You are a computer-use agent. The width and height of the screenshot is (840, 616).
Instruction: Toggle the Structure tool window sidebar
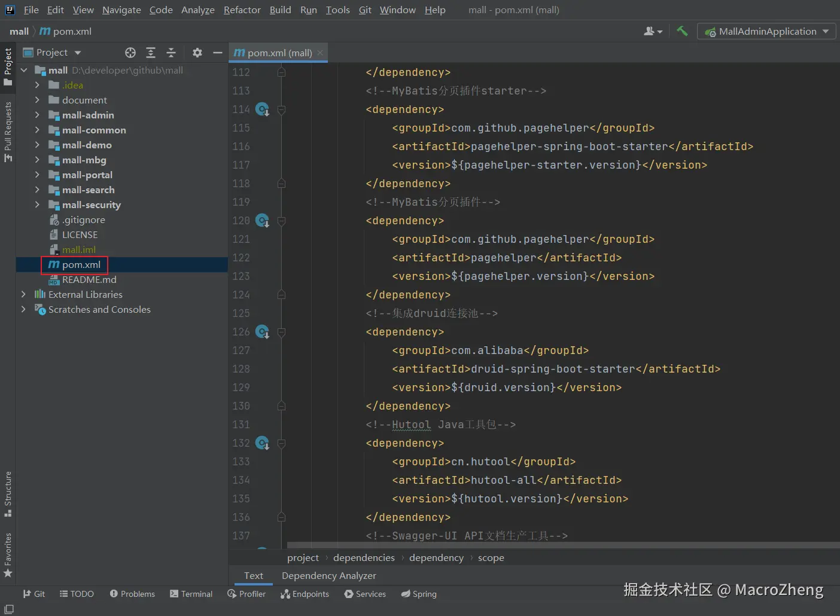[8, 493]
